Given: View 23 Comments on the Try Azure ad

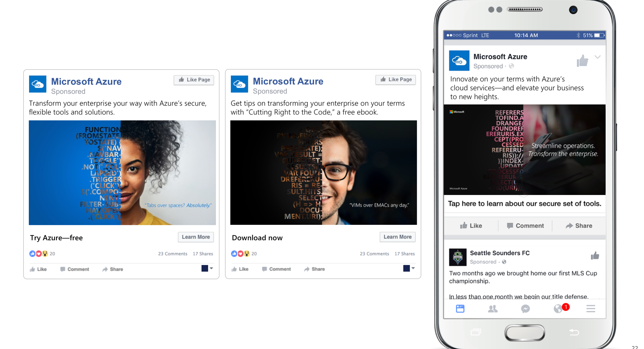Looking at the screenshot, I should 173,254.
